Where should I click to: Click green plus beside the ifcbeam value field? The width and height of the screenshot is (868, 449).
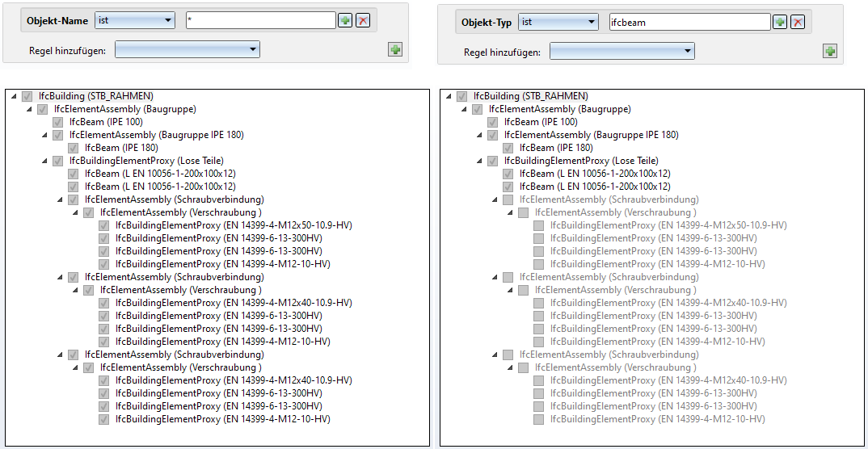pos(780,22)
